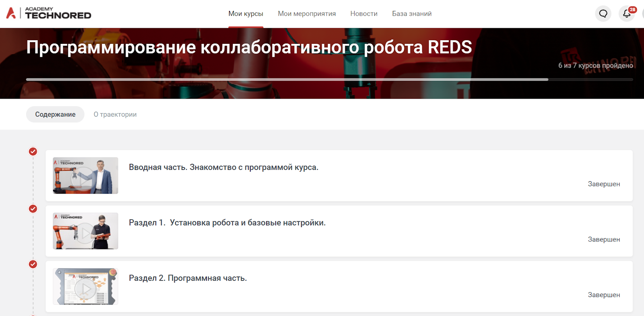Click the Завершен status of Вводная часть
The image size is (644, 316).
coord(604,184)
